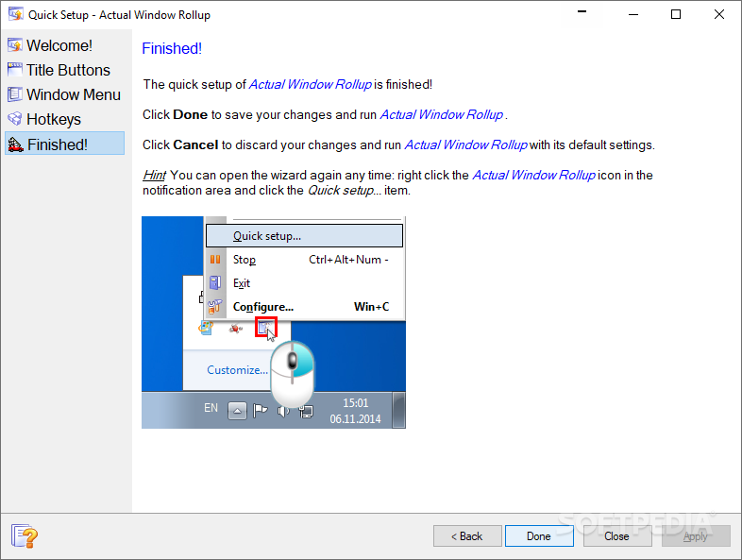Click the italic 'Quick setup...' text in the hint

coord(345,191)
